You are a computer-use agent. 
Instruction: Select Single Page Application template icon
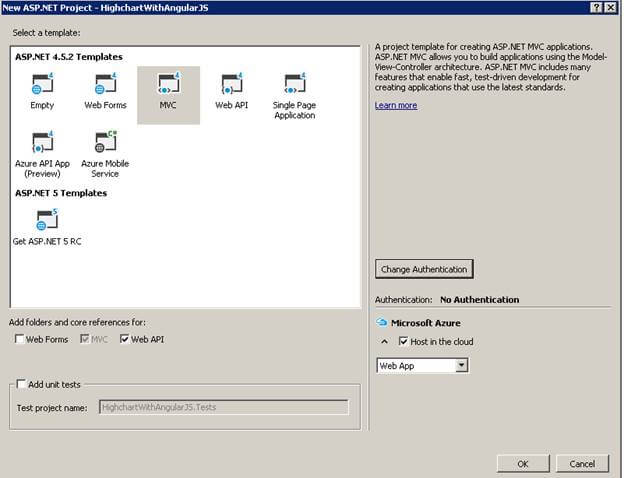click(x=295, y=84)
